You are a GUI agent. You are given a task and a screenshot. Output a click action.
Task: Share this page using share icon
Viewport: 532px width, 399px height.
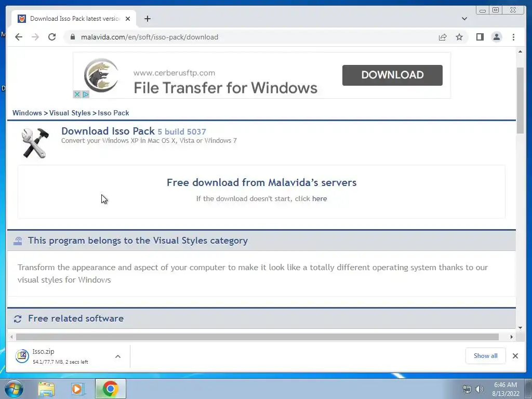point(443,37)
